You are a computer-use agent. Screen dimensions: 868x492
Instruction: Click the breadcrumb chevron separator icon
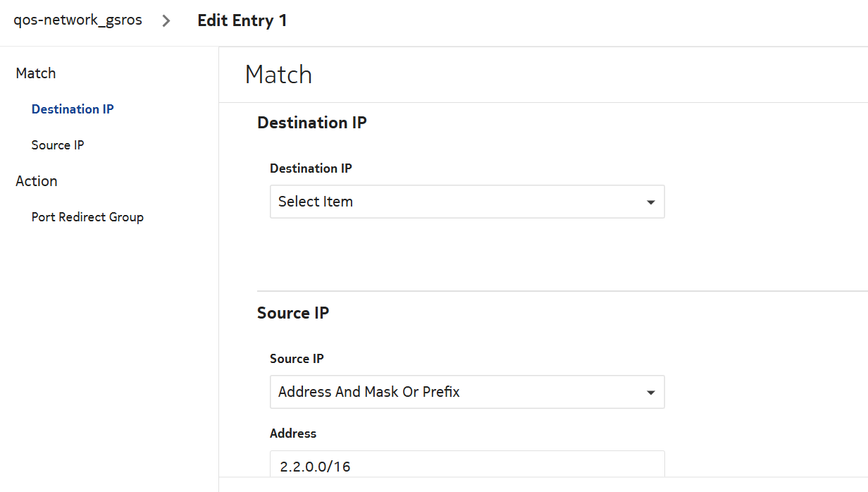click(x=166, y=21)
